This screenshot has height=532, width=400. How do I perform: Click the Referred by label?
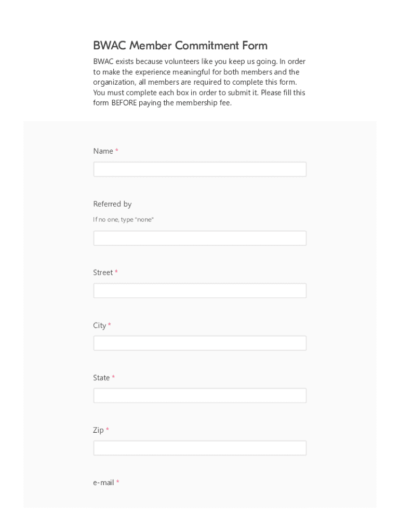point(112,204)
